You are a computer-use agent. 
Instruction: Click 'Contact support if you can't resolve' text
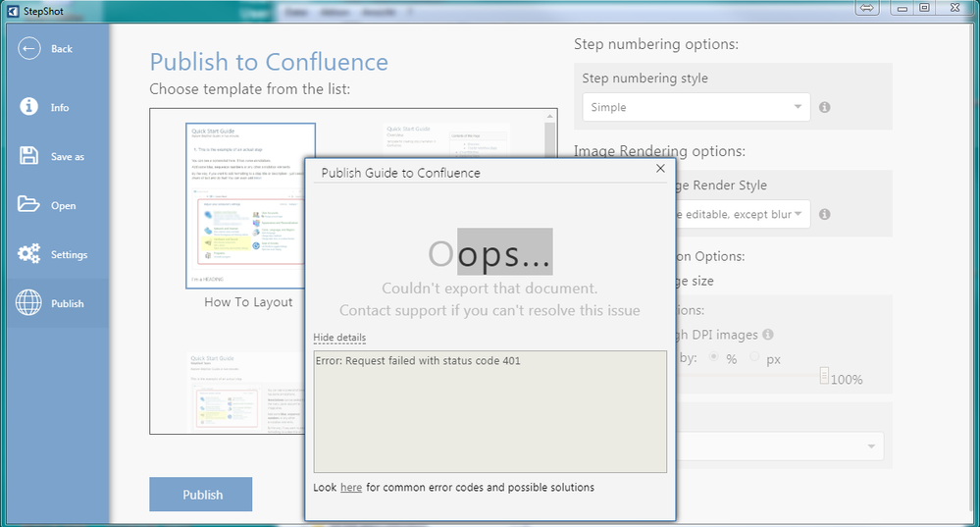tap(490, 311)
